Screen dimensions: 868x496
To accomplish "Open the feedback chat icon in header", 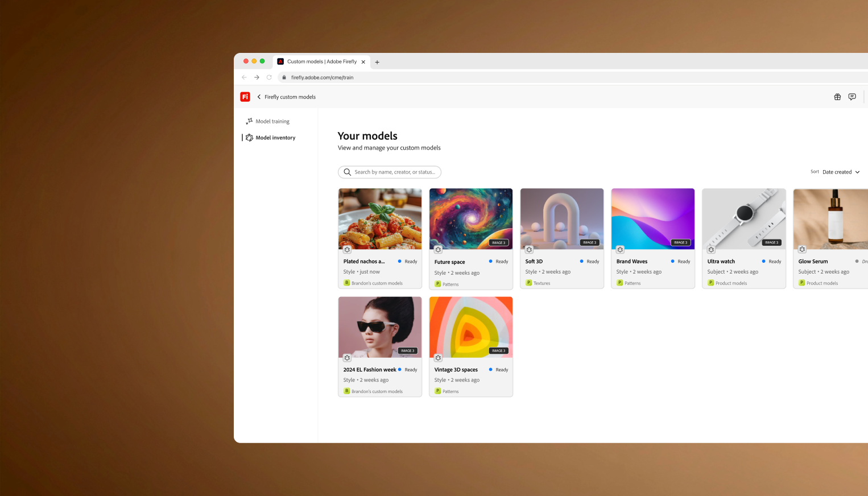I will coord(852,97).
